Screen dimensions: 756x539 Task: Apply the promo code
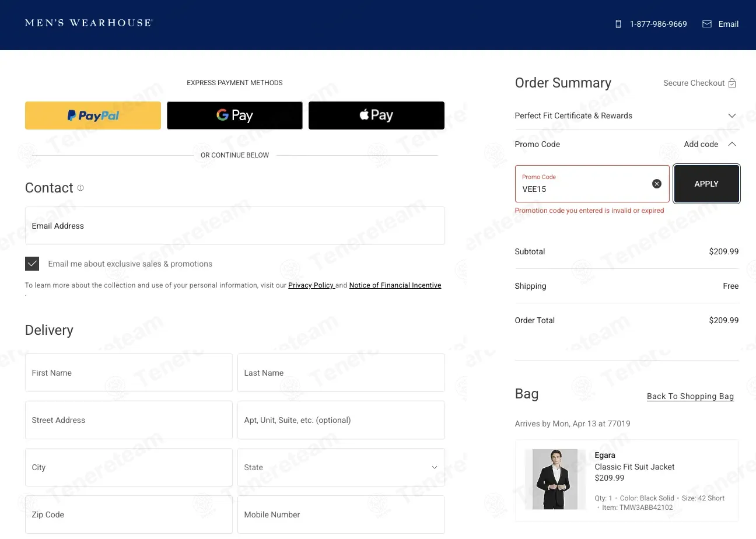[x=706, y=184]
